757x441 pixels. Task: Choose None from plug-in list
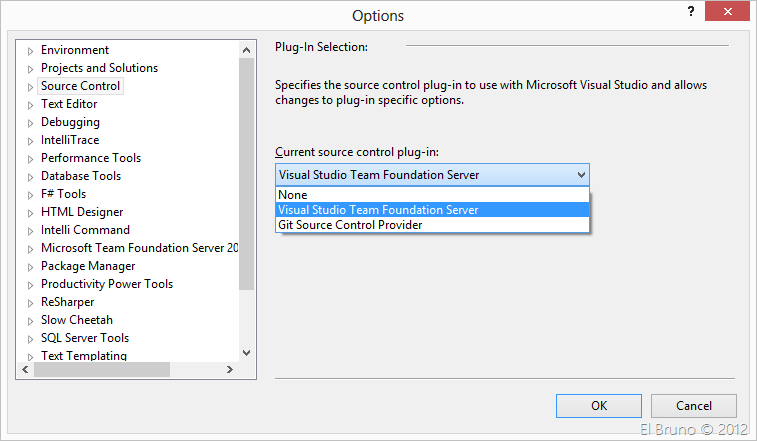[293, 195]
